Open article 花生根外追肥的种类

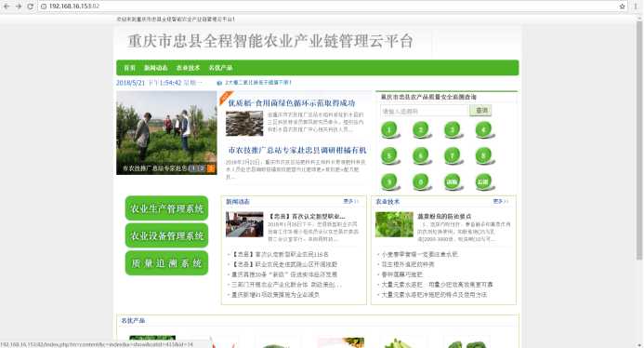408,264
